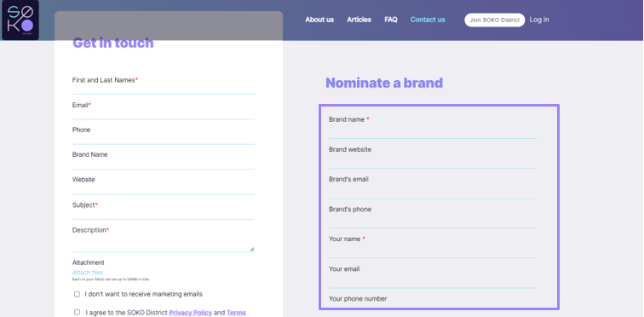Screen dimensions: 644x317
Task: Open the Terms link
Action: (x=236, y=313)
